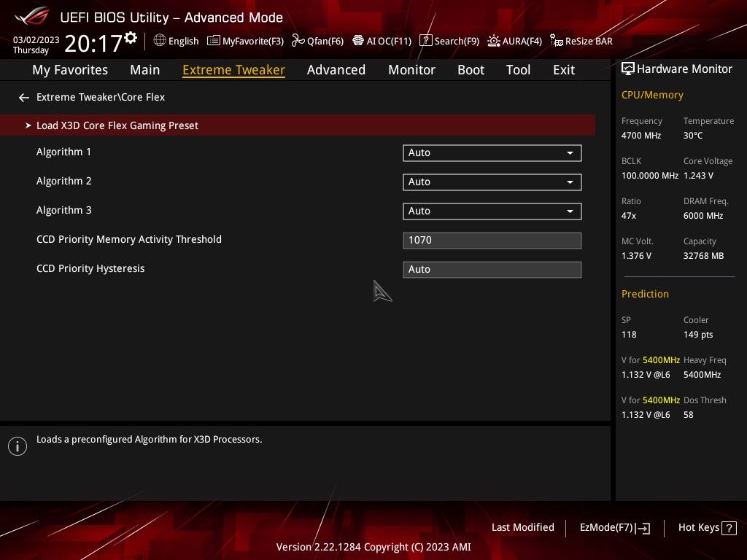Click Extreme Tweaker\Core Flex breadcrumb text
The width and height of the screenshot is (747, 560).
[x=101, y=97]
